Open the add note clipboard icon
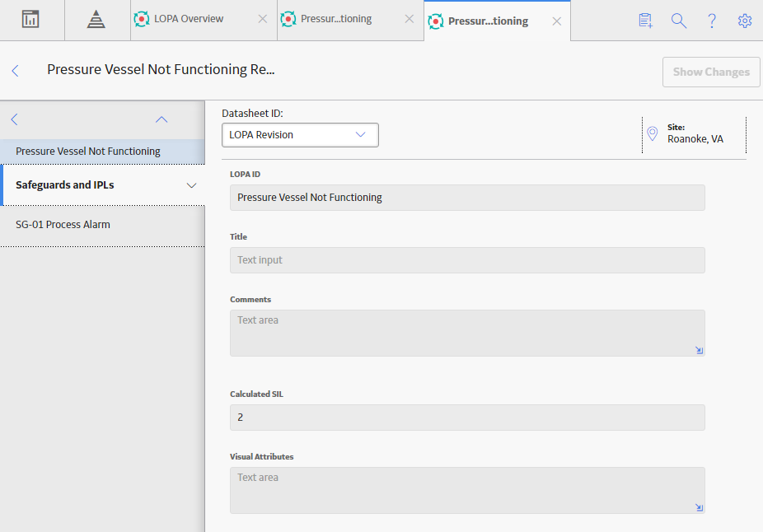Image resolution: width=763 pixels, height=532 pixels. pyautogui.click(x=645, y=21)
